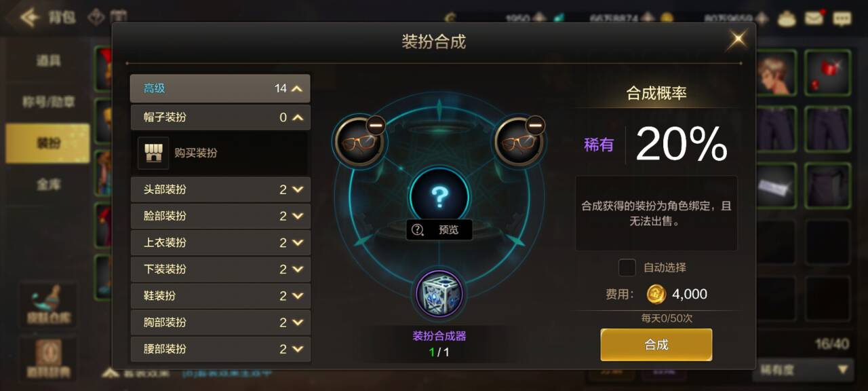Switch to the 道具 tab
Screen dimensions: 868x391
(48, 61)
